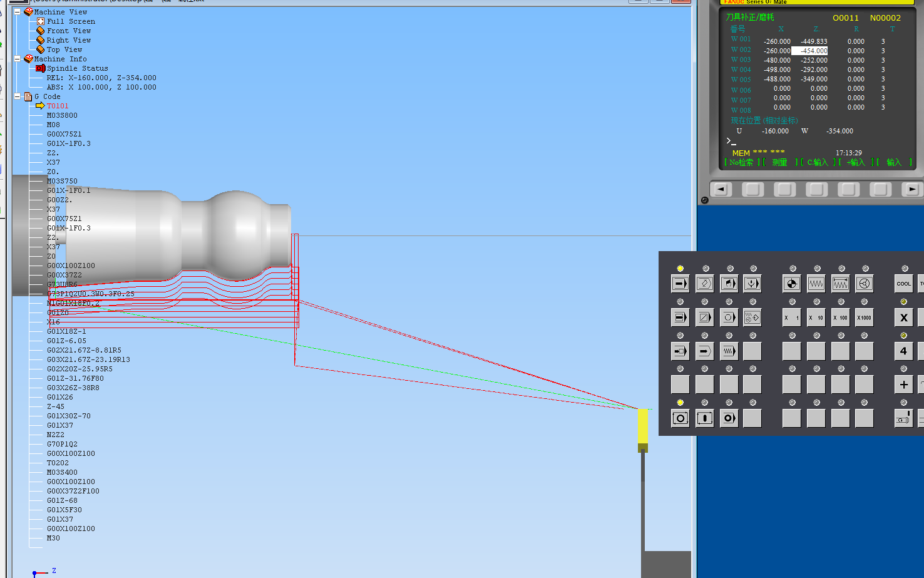
Task: Click the C.输入 softkey label on CRT
Action: coord(817,162)
